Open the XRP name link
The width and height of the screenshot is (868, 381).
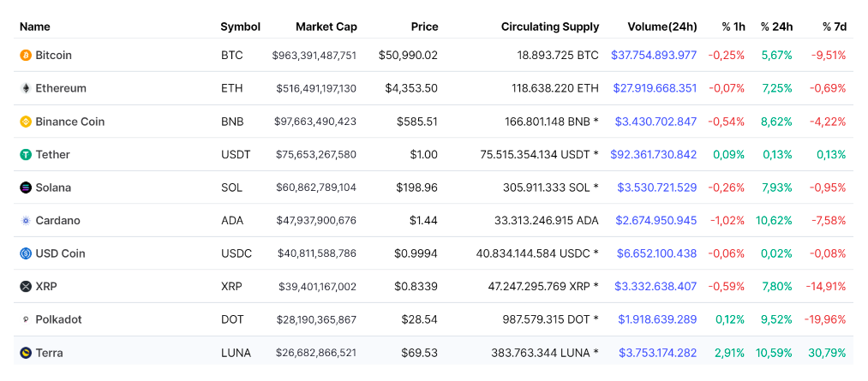[46, 287]
